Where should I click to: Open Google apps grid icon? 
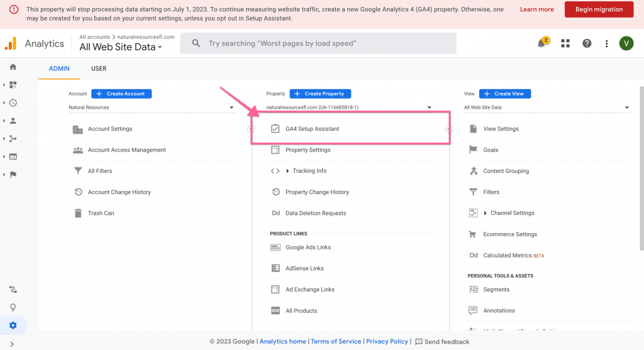(x=565, y=43)
